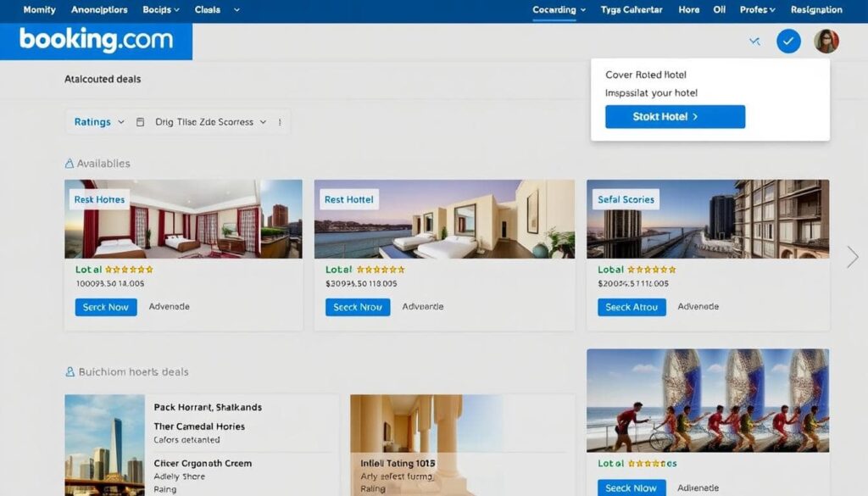Viewport: 868px width, 496px height.
Task: Select the Bocids menu item
Action: pos(157,9)
